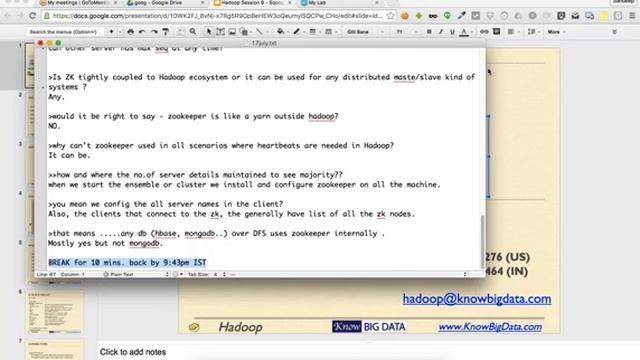The width and height of the screenshot is (640, 360).
Task: Click the line 'Mostly yes but not mongodb.'
Action: pyautogui.click(x=105, y=243)
